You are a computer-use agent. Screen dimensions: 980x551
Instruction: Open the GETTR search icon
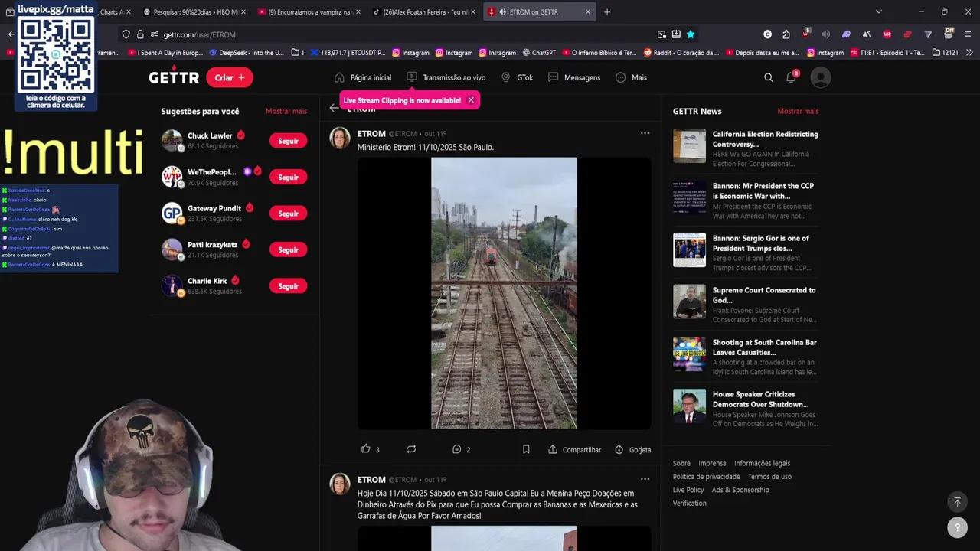pos(768,77)
